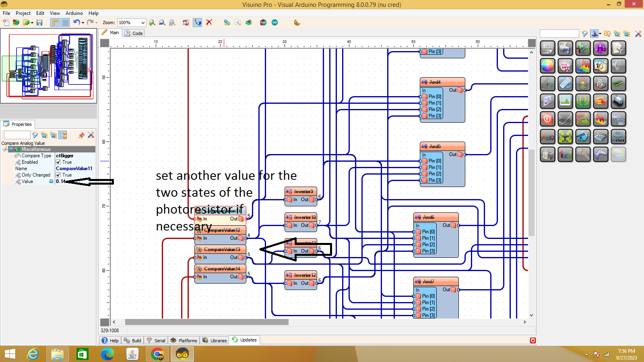Image resolution: width=644 pixels, height=362 pixels.
Task: Select the traffic light component category
Action: click(583, 83)
